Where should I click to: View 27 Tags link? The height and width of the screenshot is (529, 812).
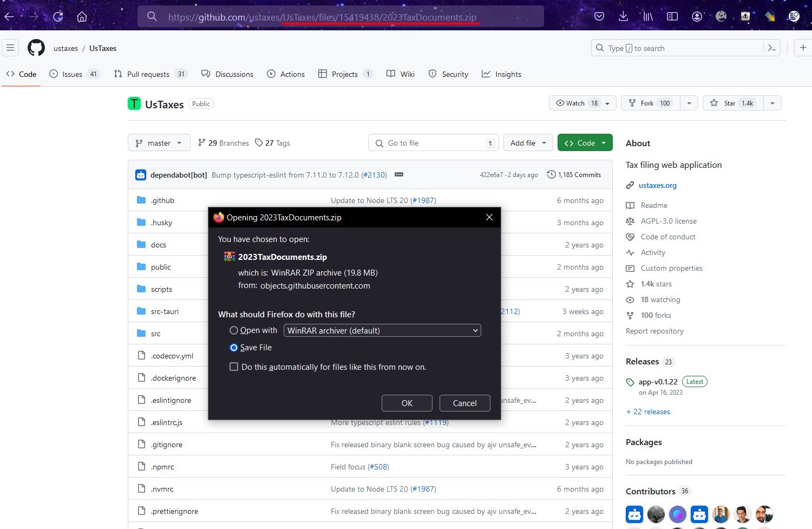(x=273, y=143)
